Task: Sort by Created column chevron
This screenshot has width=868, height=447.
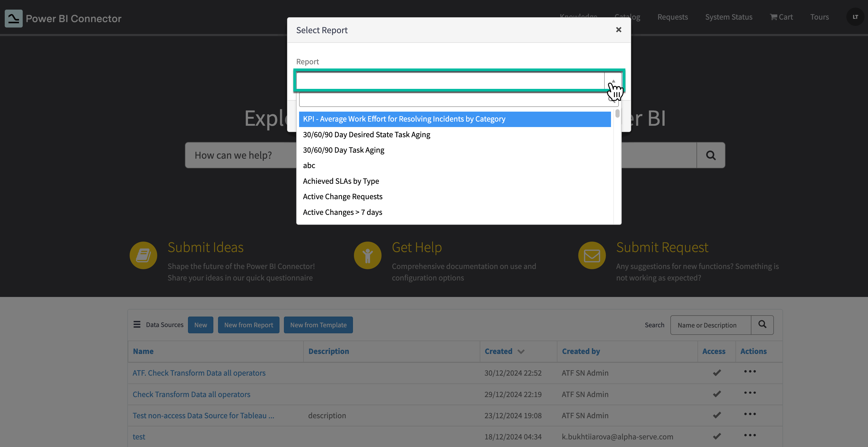Action: (521, 351)
